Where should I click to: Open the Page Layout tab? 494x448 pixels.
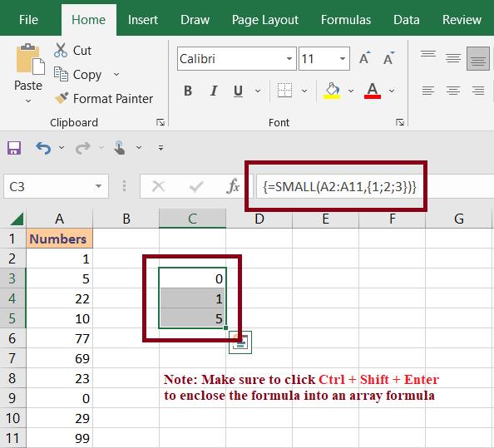[x=265, y=20]
